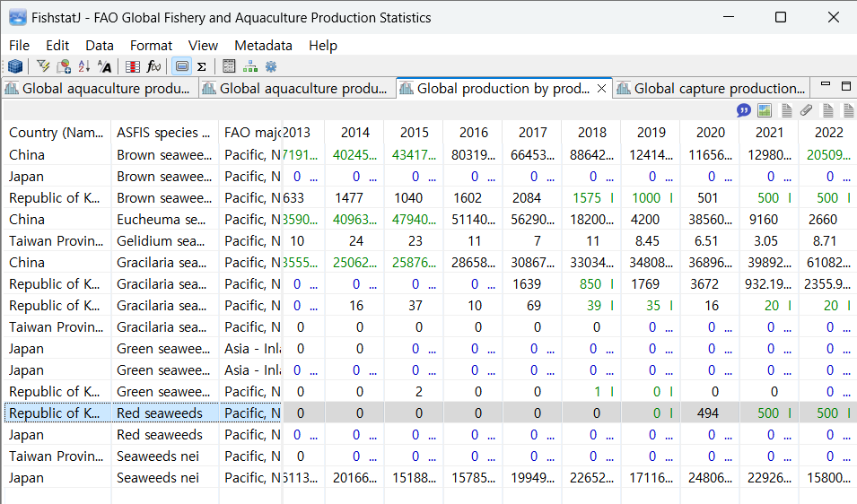Switch to Global capture production tab
Viewport: 857px width, 504px height.
pyautogui.click(x=718, y=88)
